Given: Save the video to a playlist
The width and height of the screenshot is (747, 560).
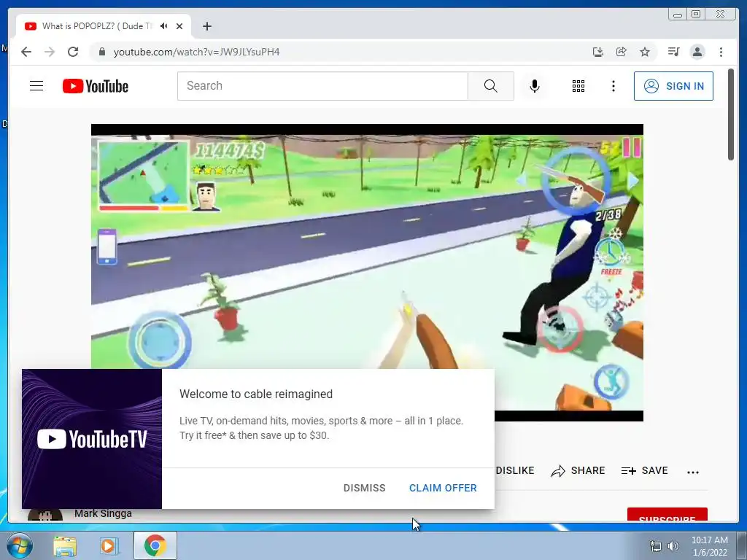Looking at the screenshot, I should (645, 471).
